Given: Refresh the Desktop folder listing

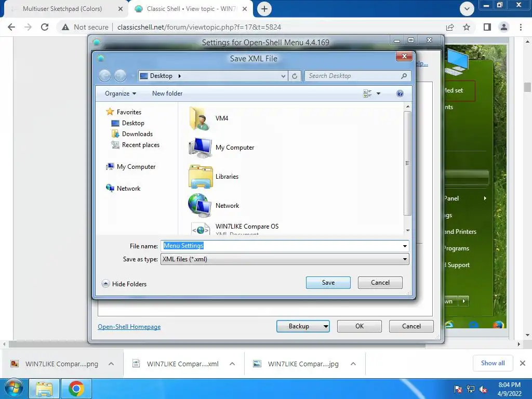Looking at the screenshot, I should tap(295, 76).
